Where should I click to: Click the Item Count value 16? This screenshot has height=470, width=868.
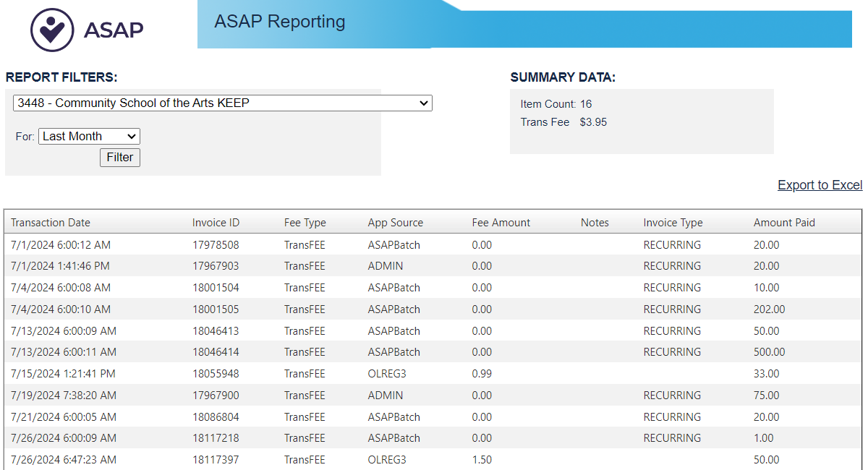pos(586,104)
